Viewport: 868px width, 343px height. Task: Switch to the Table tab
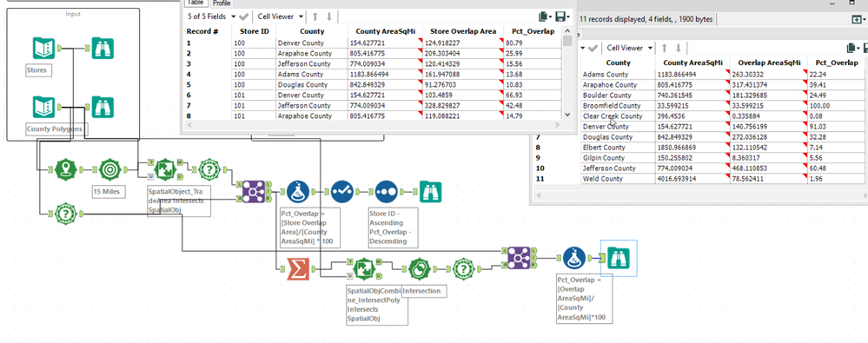click(x=195, y=3)
